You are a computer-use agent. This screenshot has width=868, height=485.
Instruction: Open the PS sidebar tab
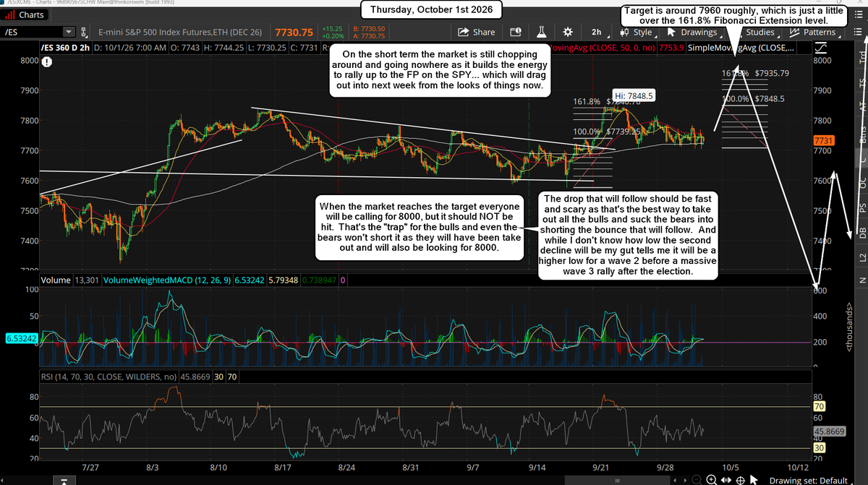(861, 207)
